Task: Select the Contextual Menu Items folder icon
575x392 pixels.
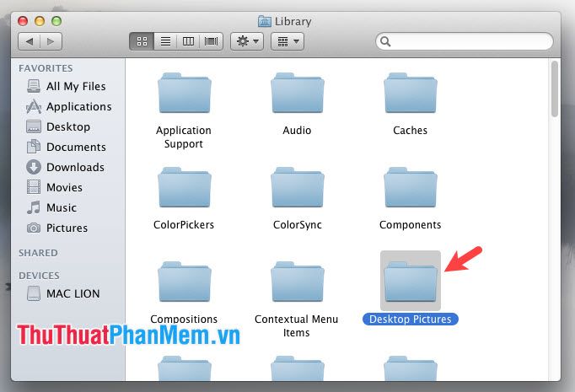Action: coord(298,282)
